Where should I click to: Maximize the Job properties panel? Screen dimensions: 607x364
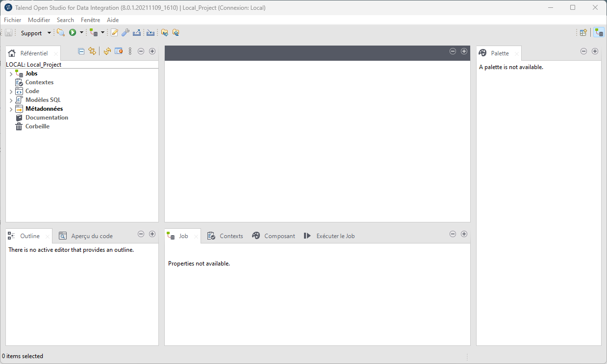(464, 234)
